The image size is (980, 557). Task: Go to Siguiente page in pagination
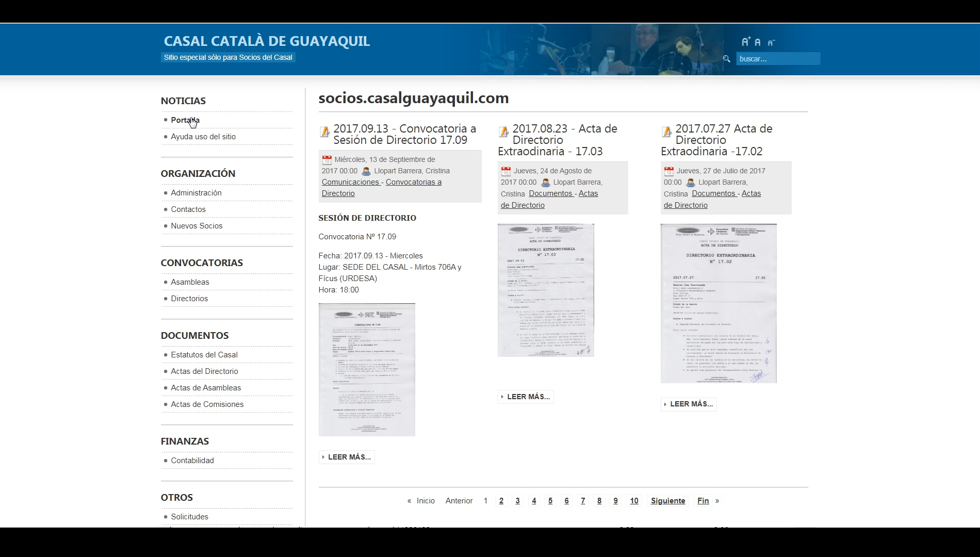(668, 501)
